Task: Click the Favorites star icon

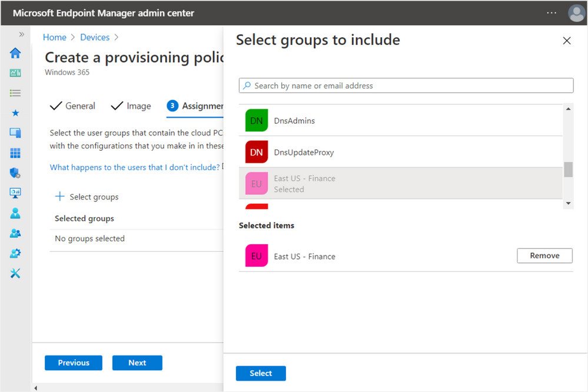Action: pos(15,113)
